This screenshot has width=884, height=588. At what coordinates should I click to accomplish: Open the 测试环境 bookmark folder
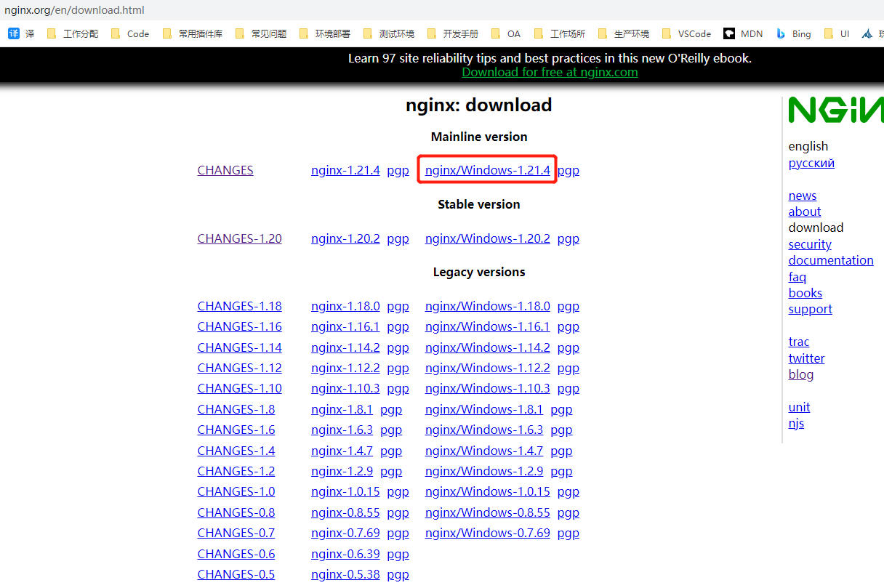[x=389, y=33]
